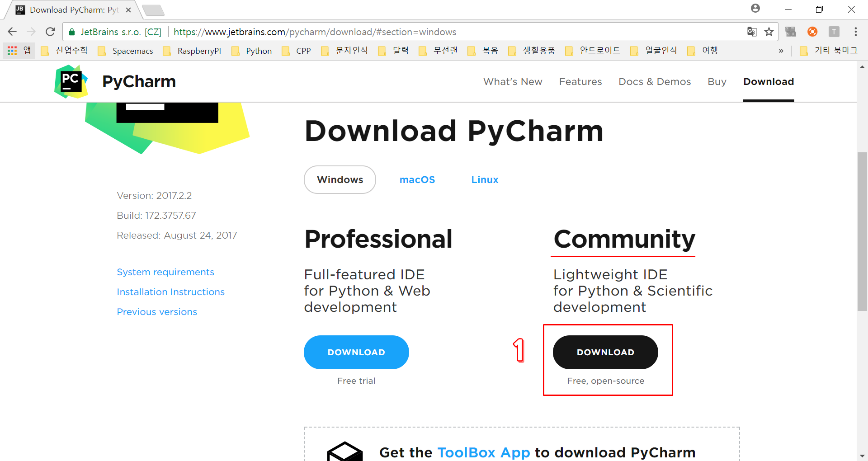Click the Chrome profile avatar icon
This screenshot has height=461, width=868.
[x=755, y=9]
